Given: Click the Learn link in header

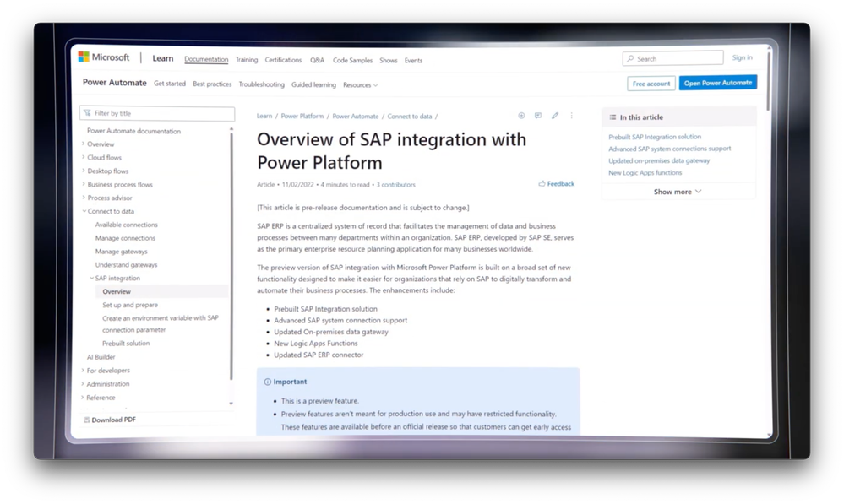Looking at the screenshot, I should (162, 58).
